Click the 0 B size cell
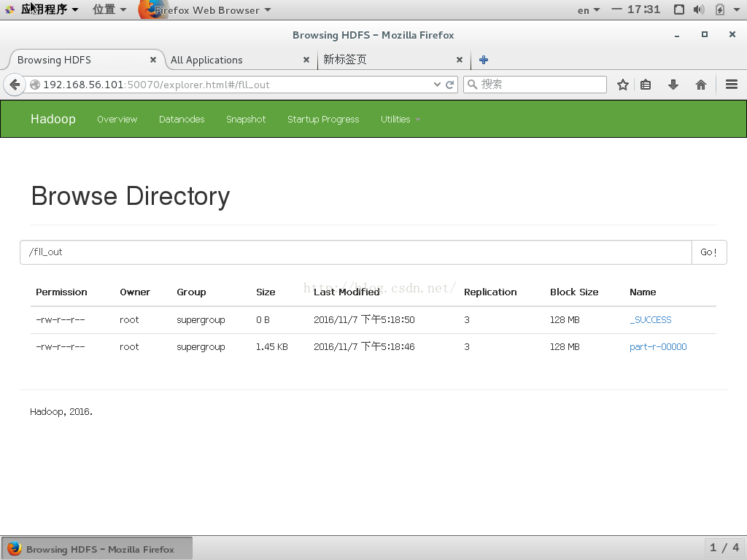 (263, 319)
